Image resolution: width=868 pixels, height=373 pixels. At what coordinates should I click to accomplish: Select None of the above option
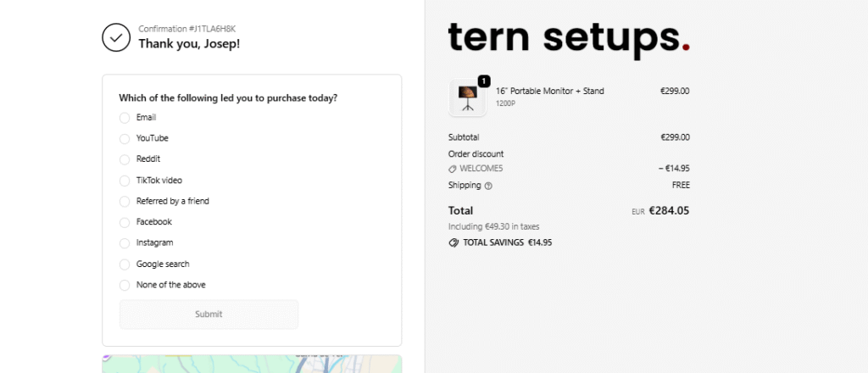tap(125, 286)
